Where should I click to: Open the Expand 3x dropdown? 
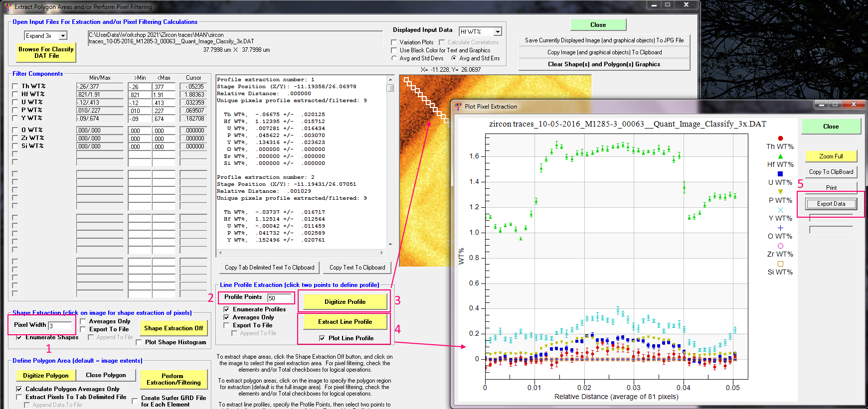pyautogui.click(x=63, y=36)
